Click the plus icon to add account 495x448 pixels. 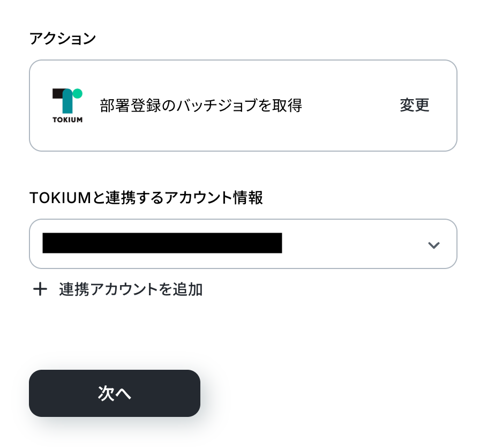coord(40,290)
